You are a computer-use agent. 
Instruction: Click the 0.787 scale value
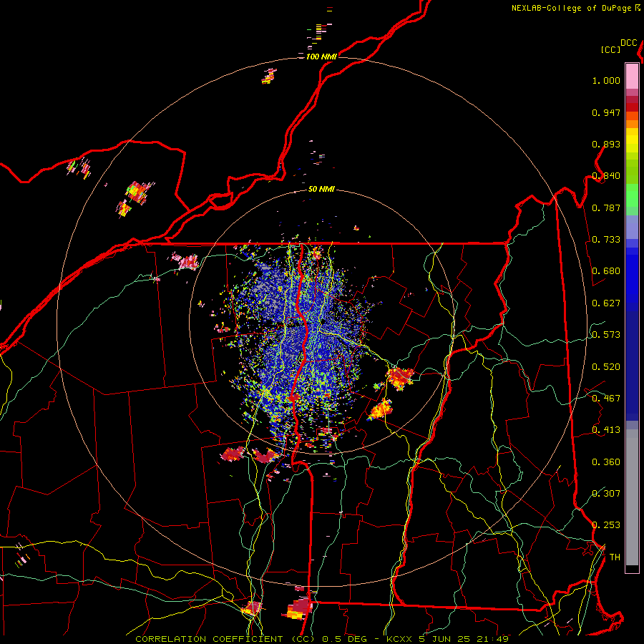click(606, 208)
